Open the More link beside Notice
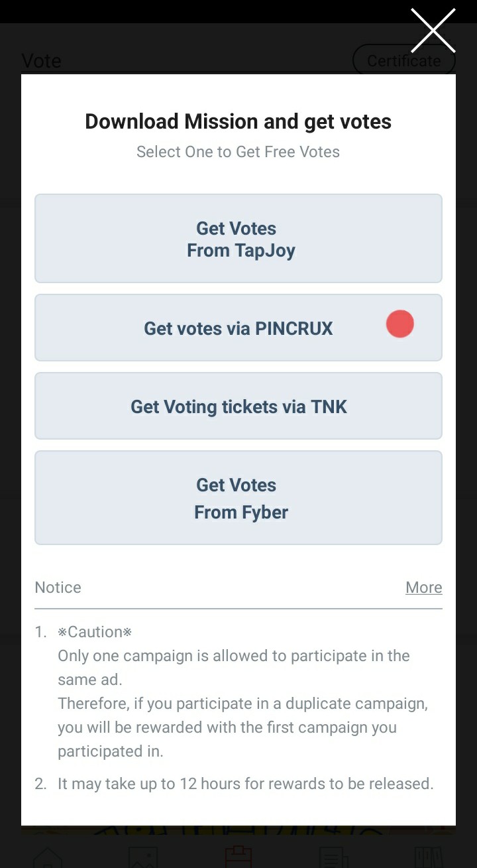Image resolution: width=477 pixels, height=868 pixels. click(x=423, y=588)
